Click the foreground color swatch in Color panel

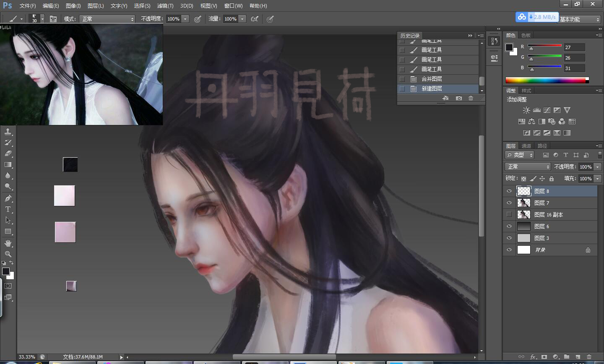pos(509,47)
